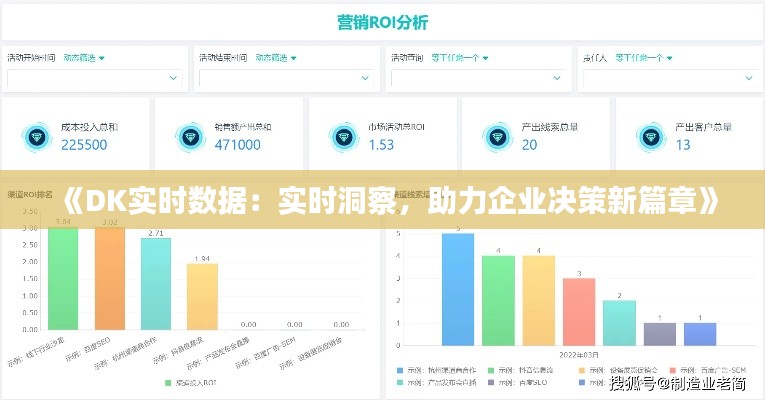Image resolution: width=765 pixels, height=400 pixels.
Task: Toggle the 渠道投入ROI legend item
Action: coord(182,382)
